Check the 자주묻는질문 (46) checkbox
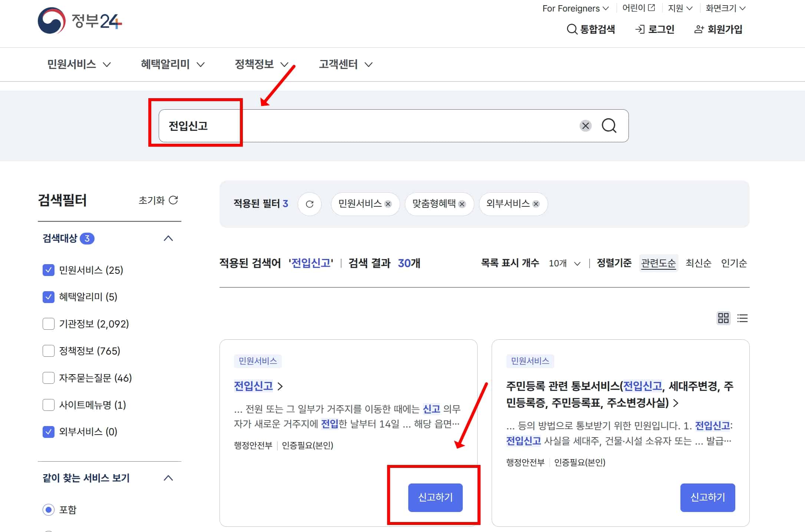 (49, 378)
